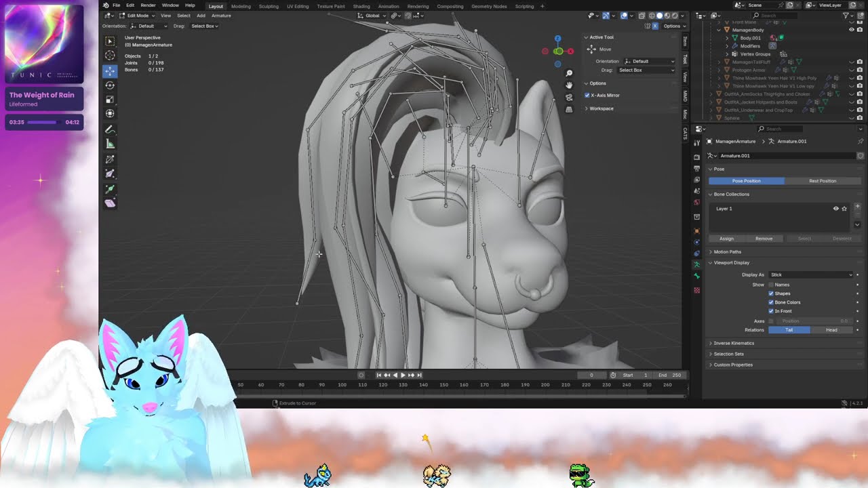Click the add bone collection plus button
The height and width of the screenshot is (488, 868).
857,206
